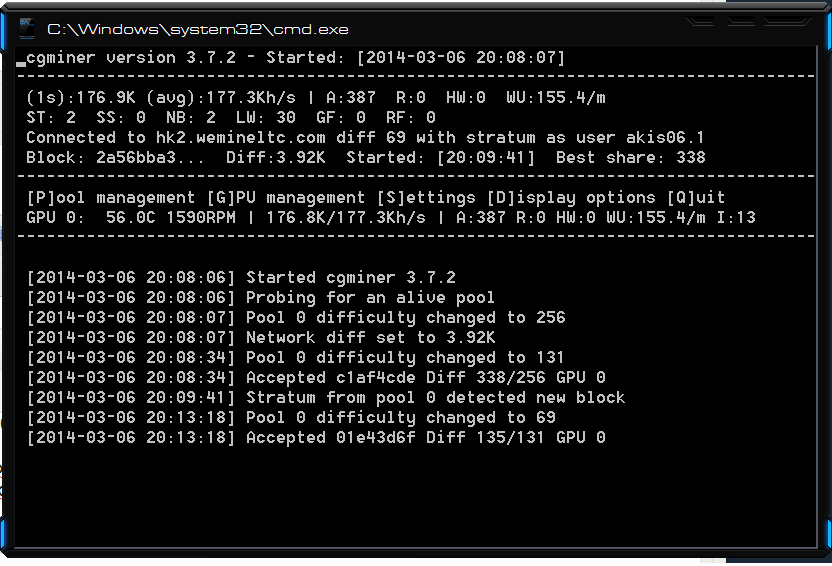
Task: Click the Probing for an alive pool line
Action: coord(261,298)
